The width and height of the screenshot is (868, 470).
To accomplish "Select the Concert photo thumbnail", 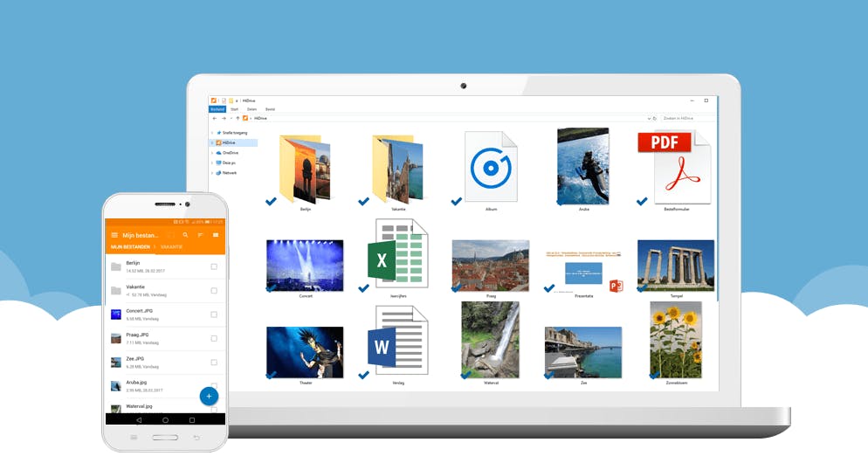I will click(305, 266).
